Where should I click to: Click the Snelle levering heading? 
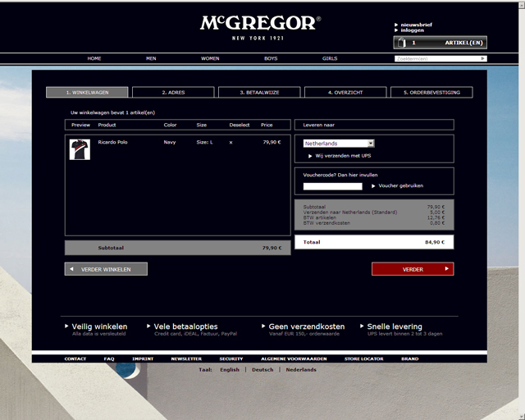point(395,326)
